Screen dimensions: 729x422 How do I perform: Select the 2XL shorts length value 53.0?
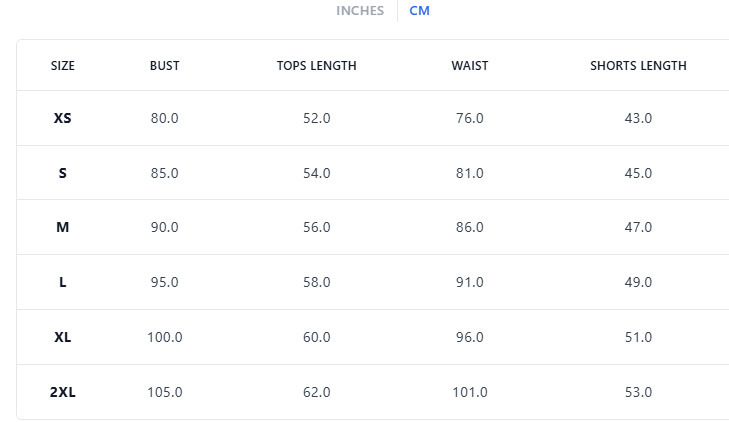[638, 392]
